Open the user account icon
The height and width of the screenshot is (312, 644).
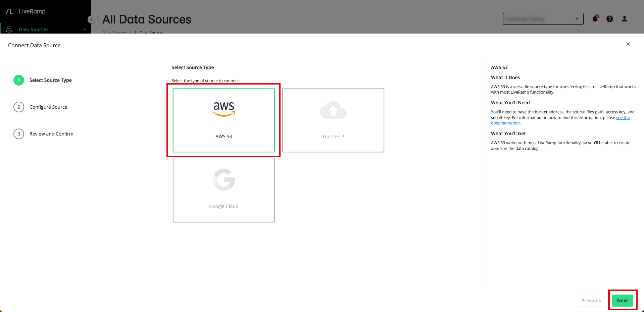point(625,19)
